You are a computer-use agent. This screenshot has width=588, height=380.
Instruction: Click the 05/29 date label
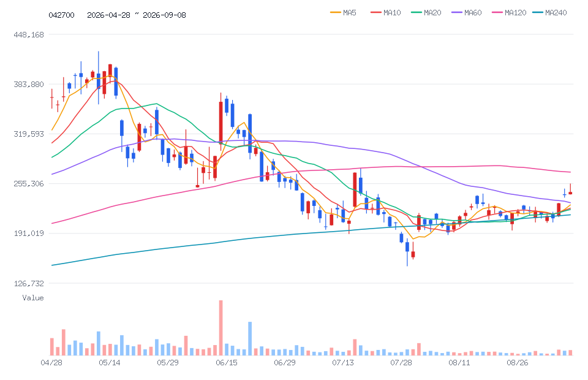coord(168,363)
